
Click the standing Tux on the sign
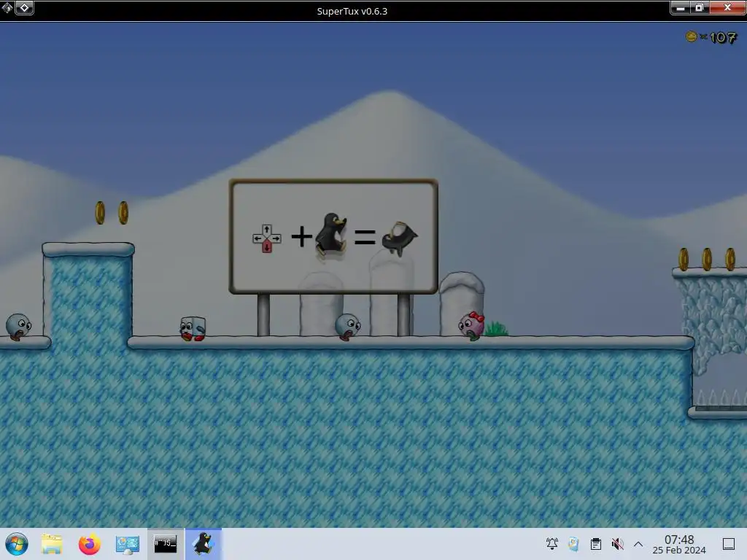tap(331, 235)
